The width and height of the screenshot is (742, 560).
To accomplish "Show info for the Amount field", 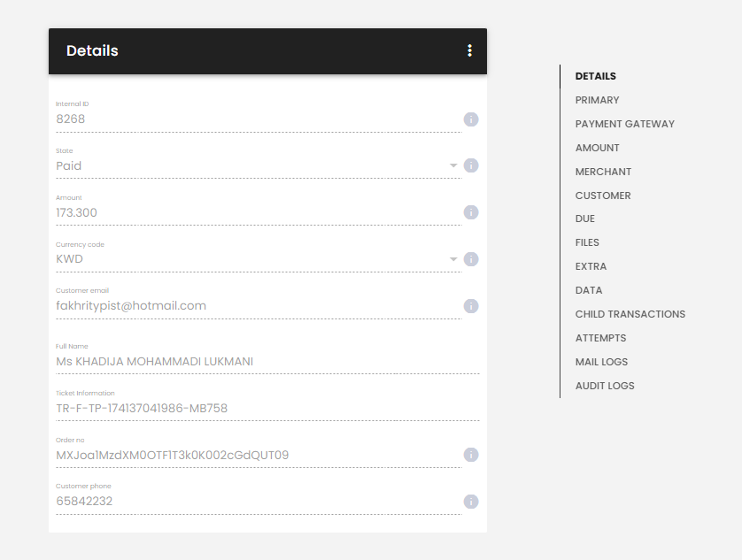I will [x=471, y=212].
